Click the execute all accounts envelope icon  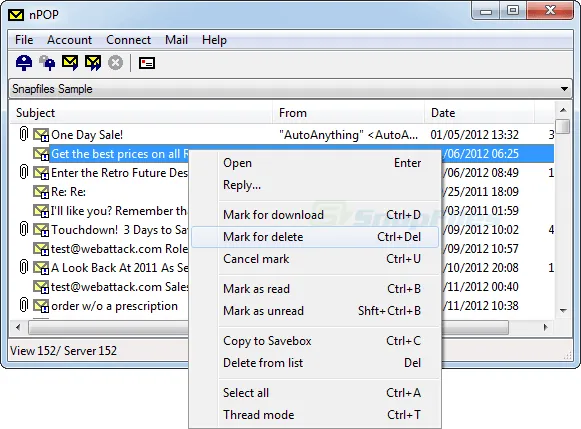click(93, 63)
